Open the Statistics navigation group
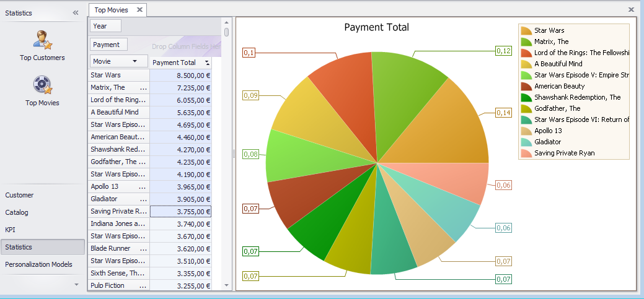Image resolution: width=644 pixels, height=299 pixels. point(43,247)
